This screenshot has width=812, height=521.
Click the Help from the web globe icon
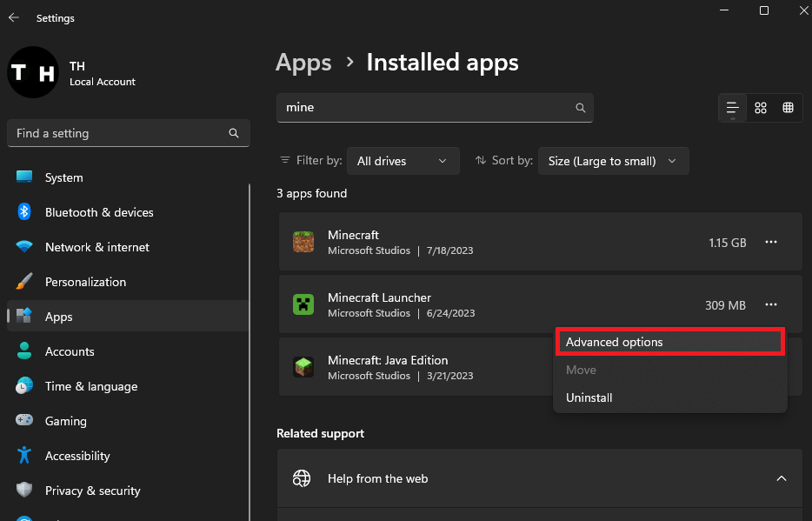click(302, 478)
